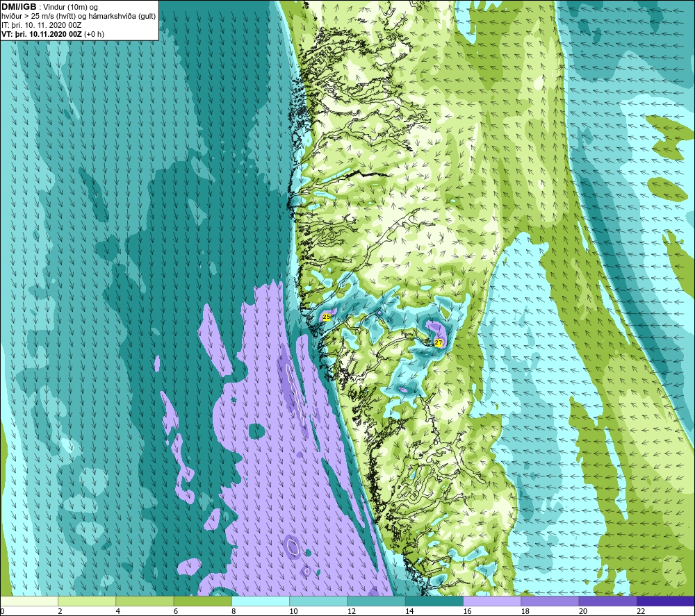Viewport: 695px width, 616px height.
Task: Click the '8' value on the legend scale
Action: pyautogui.click(x=234, y=611)
